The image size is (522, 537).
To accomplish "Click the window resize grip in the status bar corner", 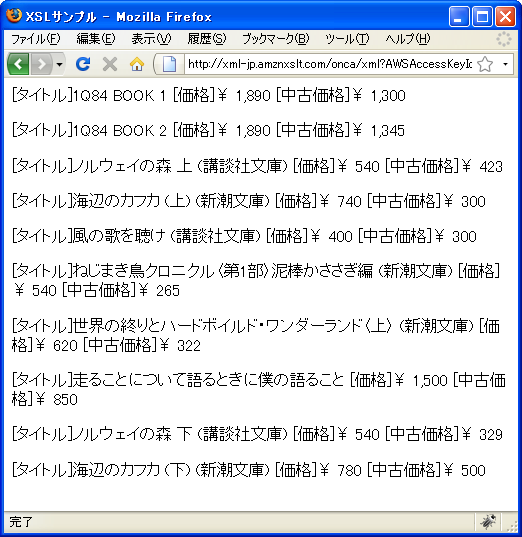I will click(512, 526).
